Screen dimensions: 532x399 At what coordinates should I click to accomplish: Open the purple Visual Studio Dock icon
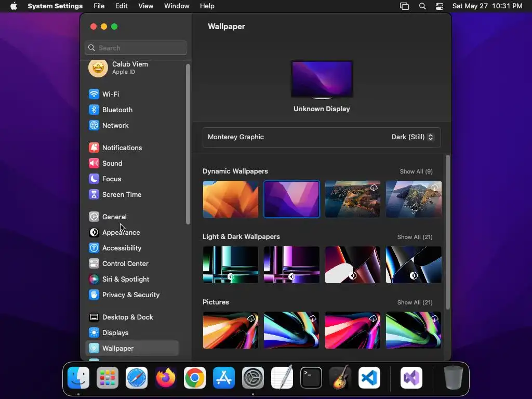(411, 378)
